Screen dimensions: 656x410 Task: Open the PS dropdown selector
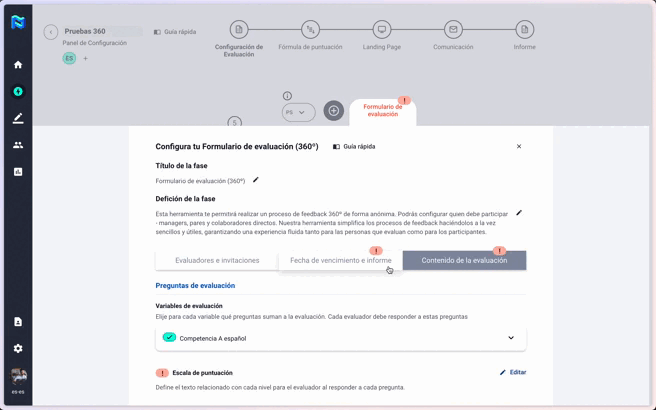[298, 112]
